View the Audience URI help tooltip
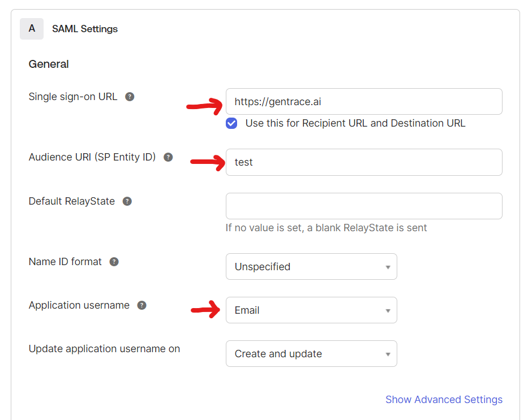The image size is (528, 420). click(x=168, y=157)
